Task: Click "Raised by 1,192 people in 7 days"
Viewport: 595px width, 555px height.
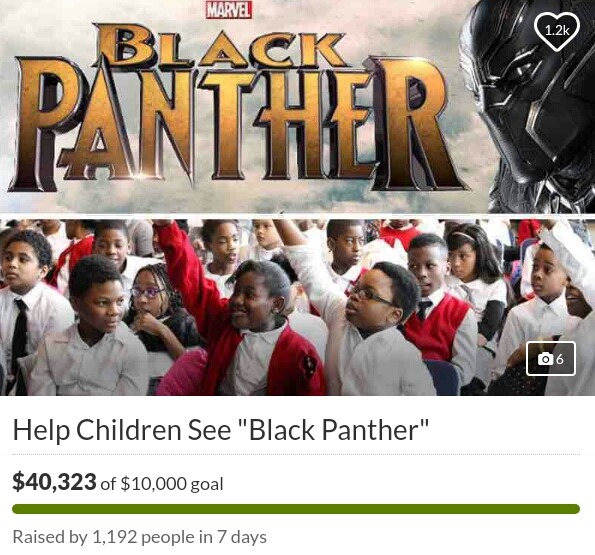Action: [140, 537]
